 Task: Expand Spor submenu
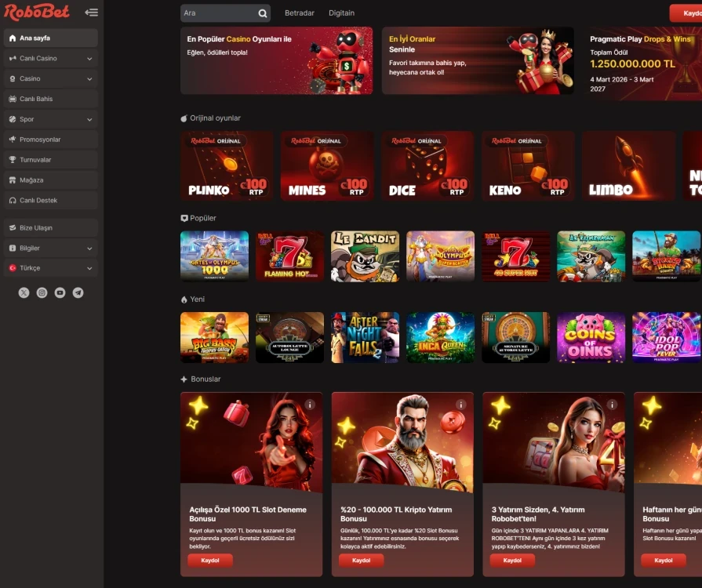[x=89, y=119]
